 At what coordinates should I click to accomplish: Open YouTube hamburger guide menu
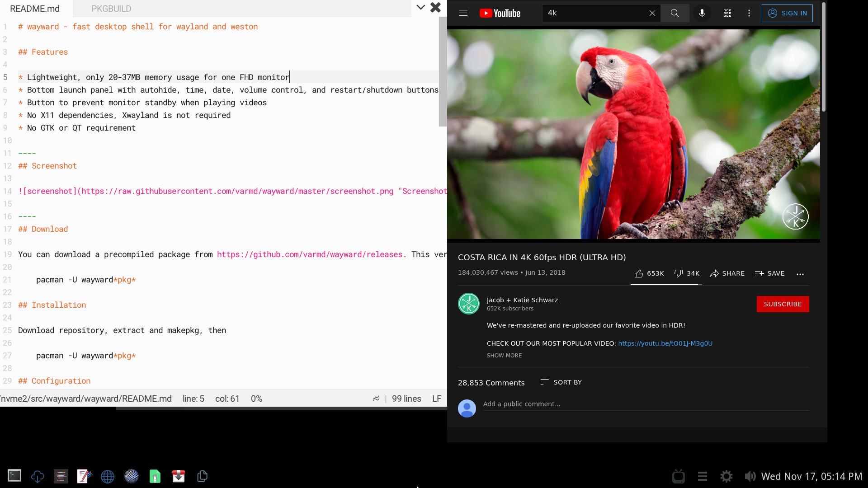pyautogui.click(x=463, y=13)
